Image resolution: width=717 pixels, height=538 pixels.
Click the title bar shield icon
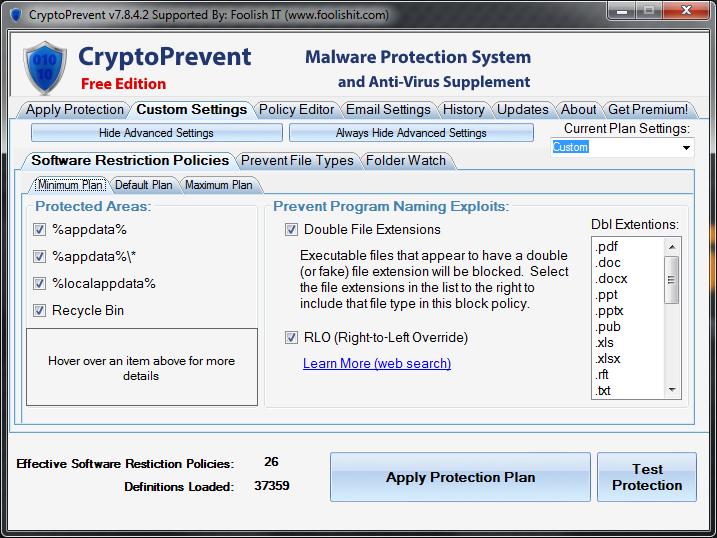pos(16,15)
